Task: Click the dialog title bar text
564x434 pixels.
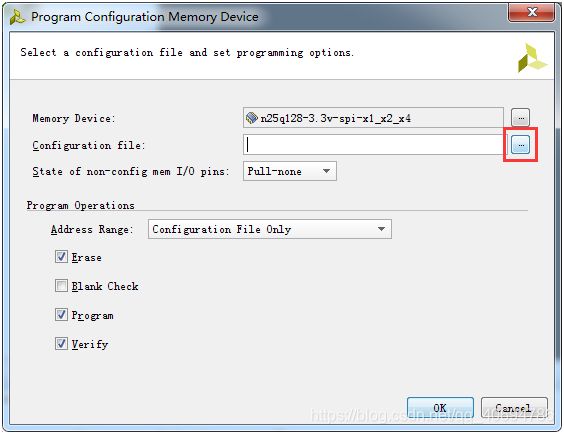Action: 145,17
